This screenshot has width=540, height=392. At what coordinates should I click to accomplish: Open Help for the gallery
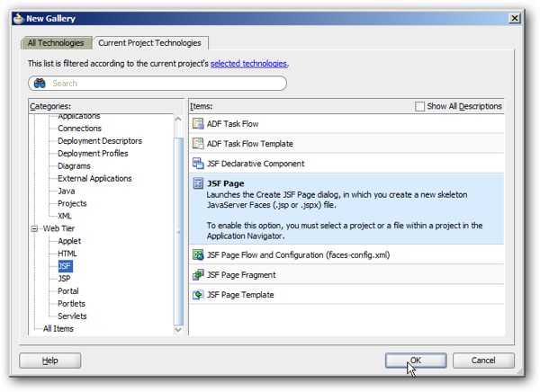click(x=49, y=361)
